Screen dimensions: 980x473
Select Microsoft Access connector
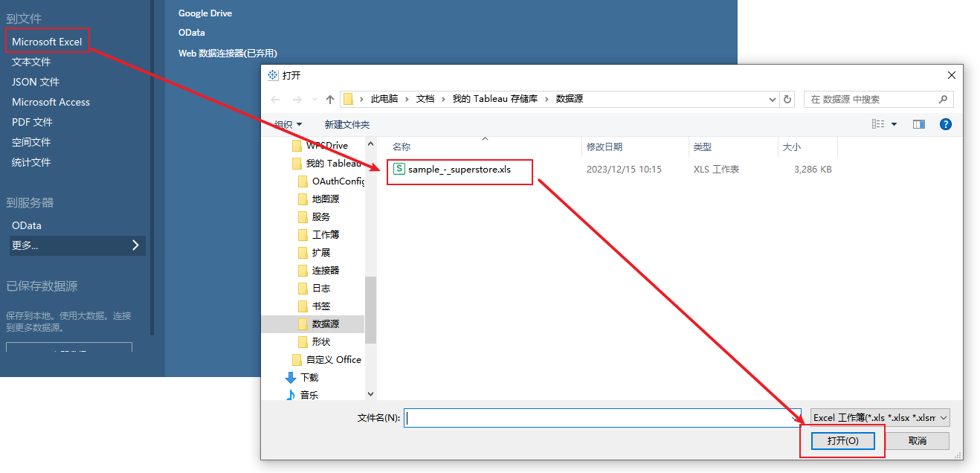tap(51, 102)
